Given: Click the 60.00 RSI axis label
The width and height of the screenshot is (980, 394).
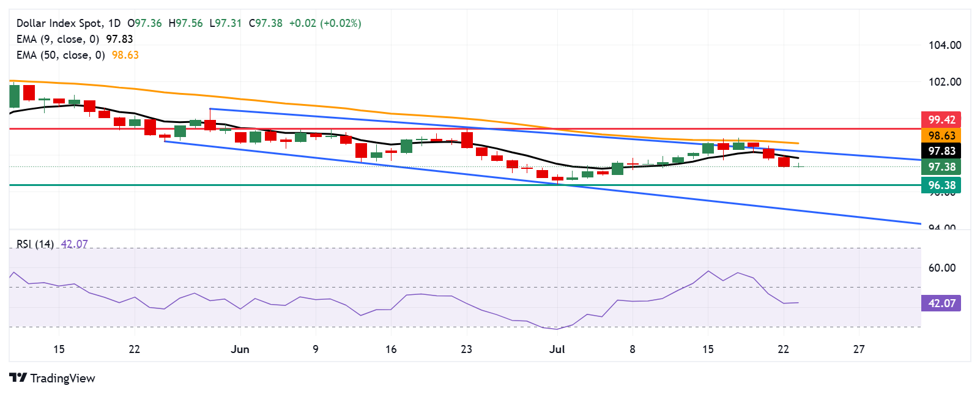Looking at the screenshot, I should tap(942, 268).
